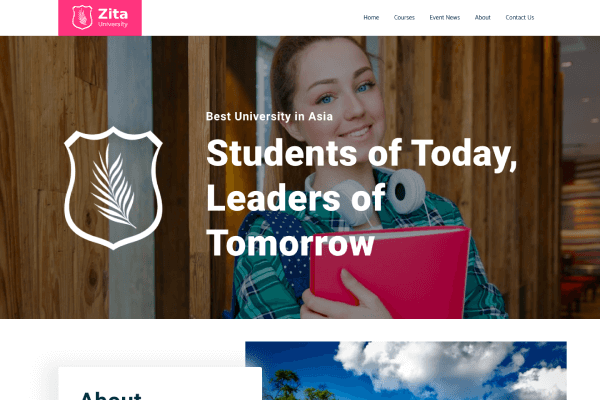The image size is (600, 400).
Task: Click the student's pink folder in hero image
Action: [390, 272]
